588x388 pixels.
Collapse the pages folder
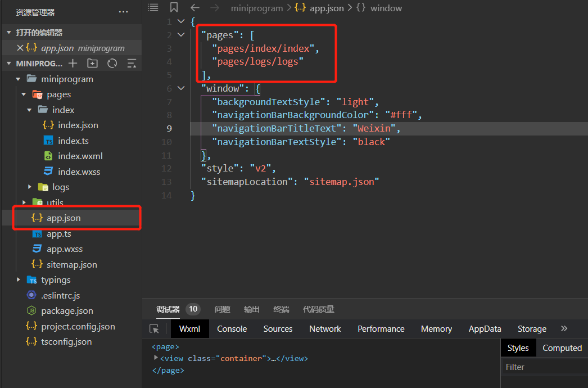click(x=24, y=94)
